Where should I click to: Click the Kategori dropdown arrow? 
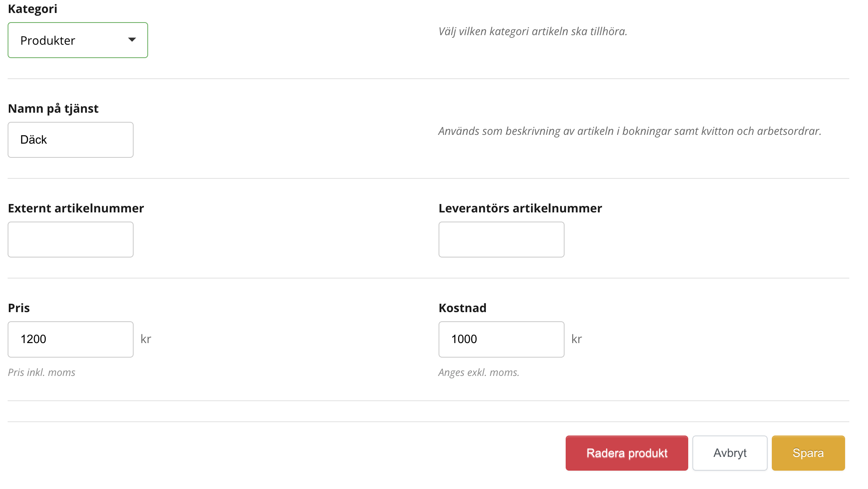click(x=132, y=40)
